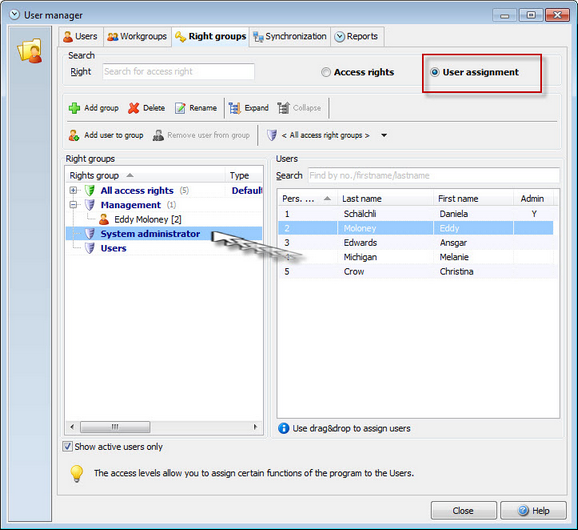Select the Access rights radio button
The image size is (578, 530).
326,72
